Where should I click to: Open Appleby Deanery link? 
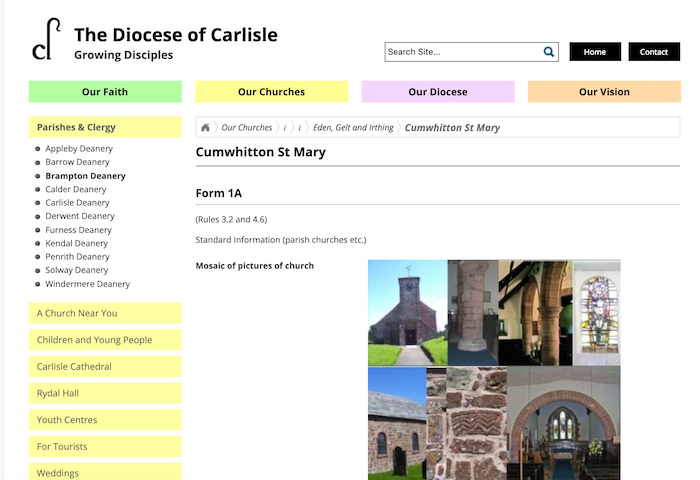coord(79,149)
